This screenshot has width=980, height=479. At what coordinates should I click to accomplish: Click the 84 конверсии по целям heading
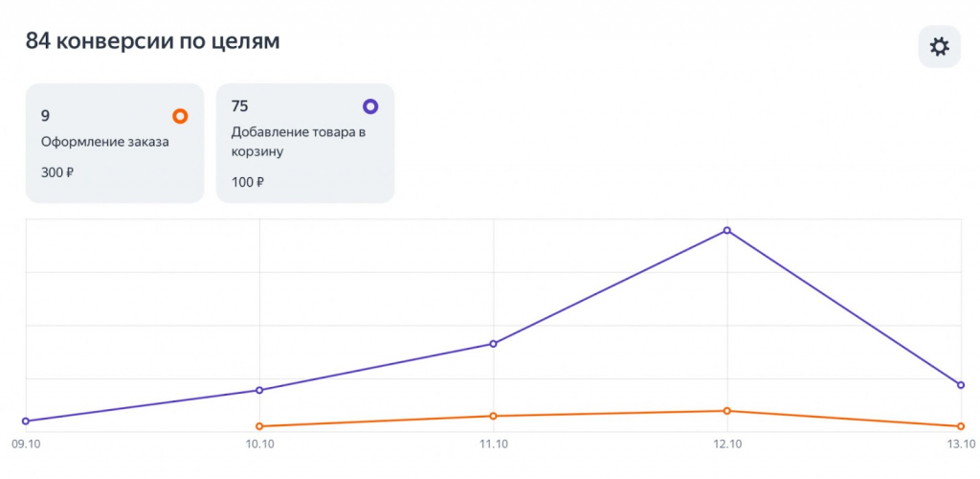point(153,41)
